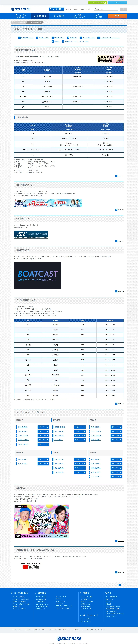Click the レーサー検索 button
Viewport: 138px width, 644px height.
57,9
